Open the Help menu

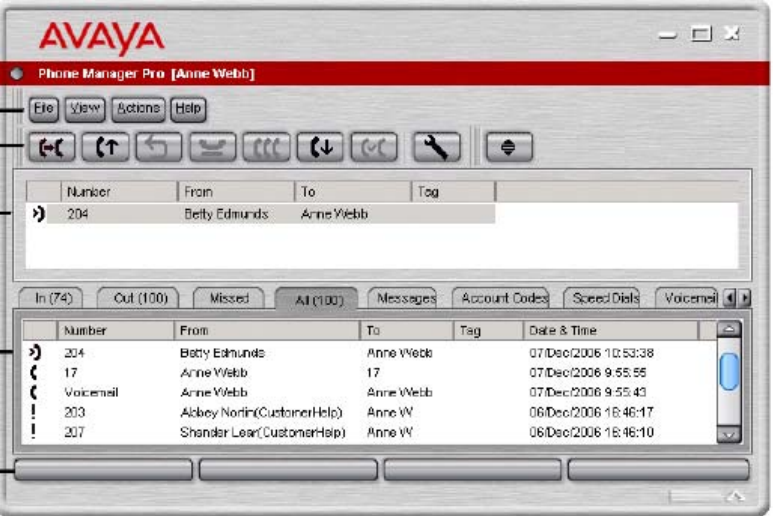188,108
